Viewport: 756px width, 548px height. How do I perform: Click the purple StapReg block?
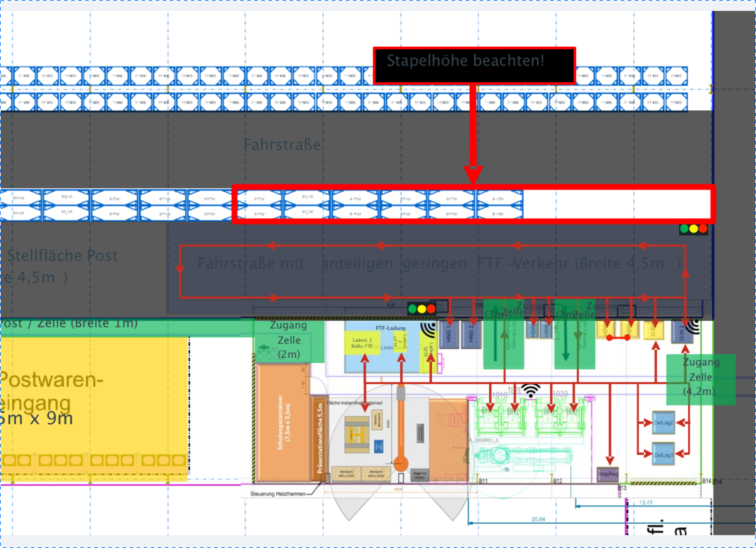[608, 474]
